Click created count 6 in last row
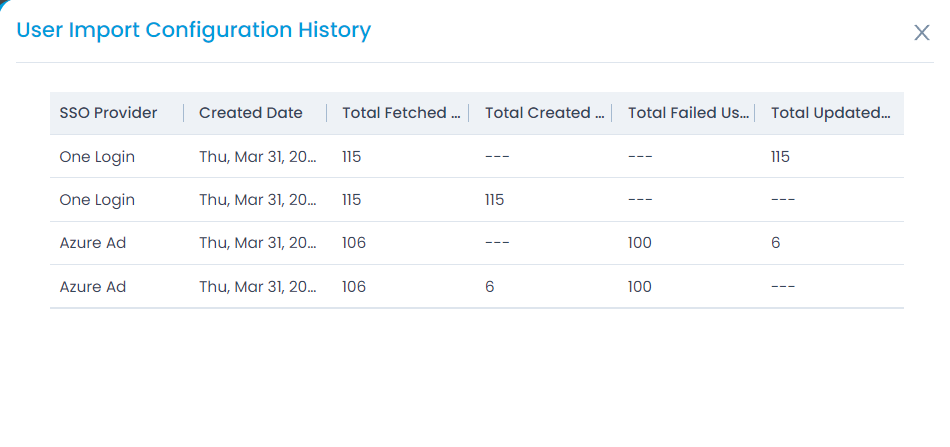The width and height of the screenshot is (950, 447). pyautogui.click(x=490, y=286)
